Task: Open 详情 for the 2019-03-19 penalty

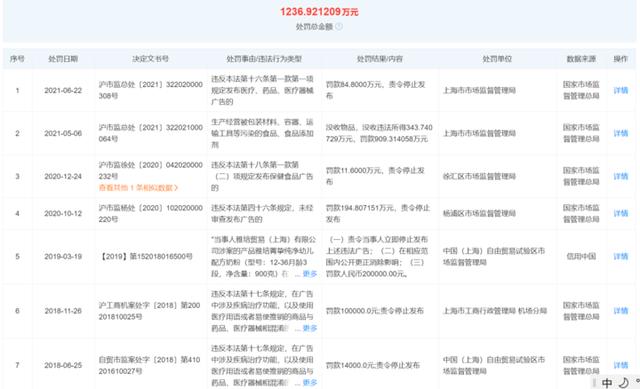Action: 620,256
